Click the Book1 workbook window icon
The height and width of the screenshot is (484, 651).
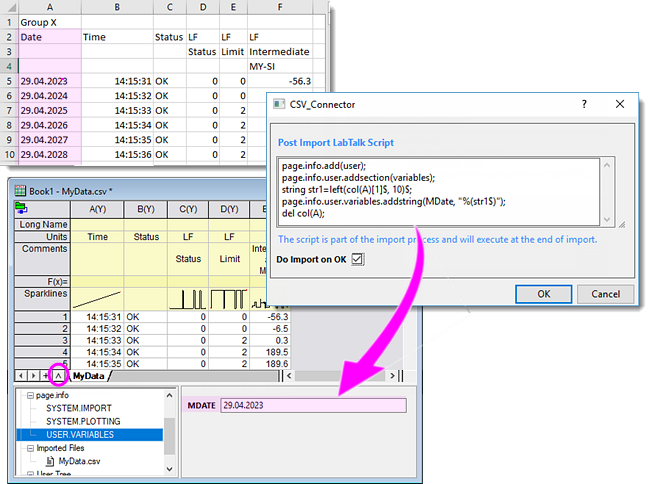pyautogui.click(x=18, y=190)
